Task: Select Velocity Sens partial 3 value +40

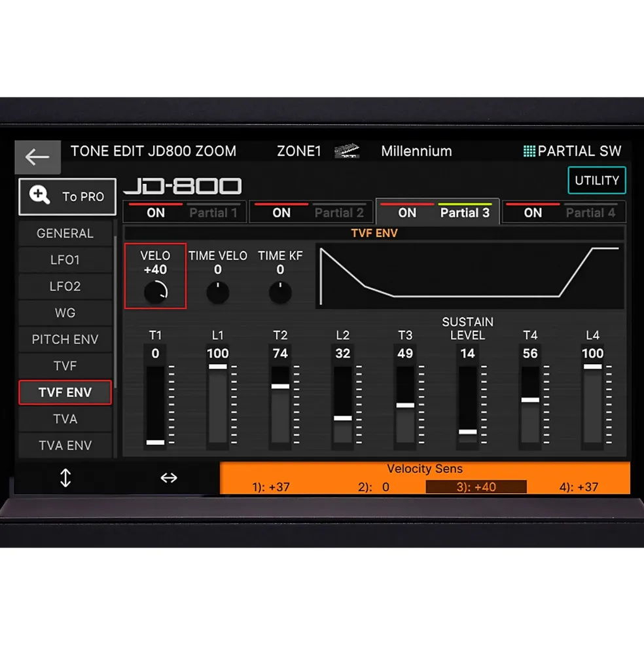Action: click(x=476, y=487)
